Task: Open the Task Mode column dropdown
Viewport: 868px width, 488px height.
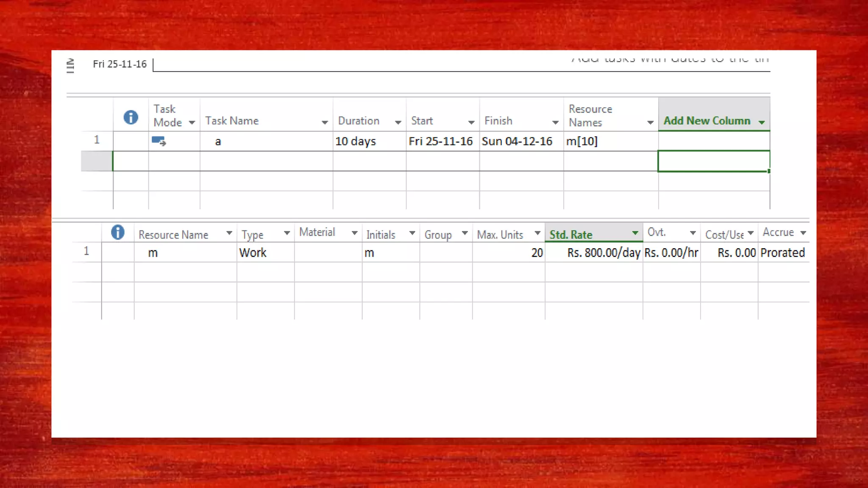Action: (x=192, y=123)
